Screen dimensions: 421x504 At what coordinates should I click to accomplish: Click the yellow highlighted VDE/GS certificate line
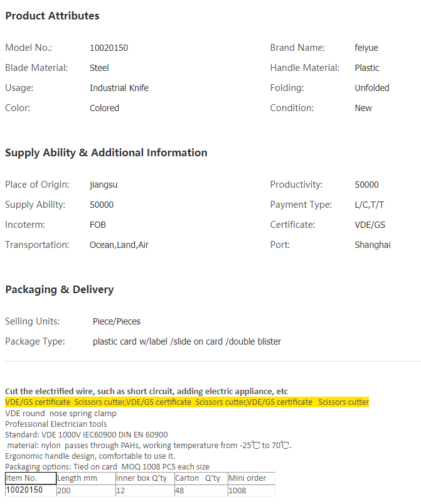coord(187,402)
